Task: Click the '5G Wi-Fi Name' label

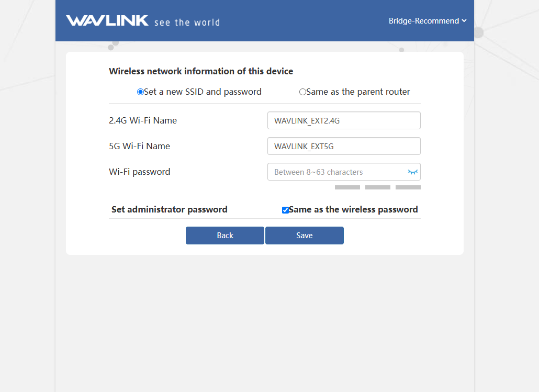Action: (x=139, y=146)
